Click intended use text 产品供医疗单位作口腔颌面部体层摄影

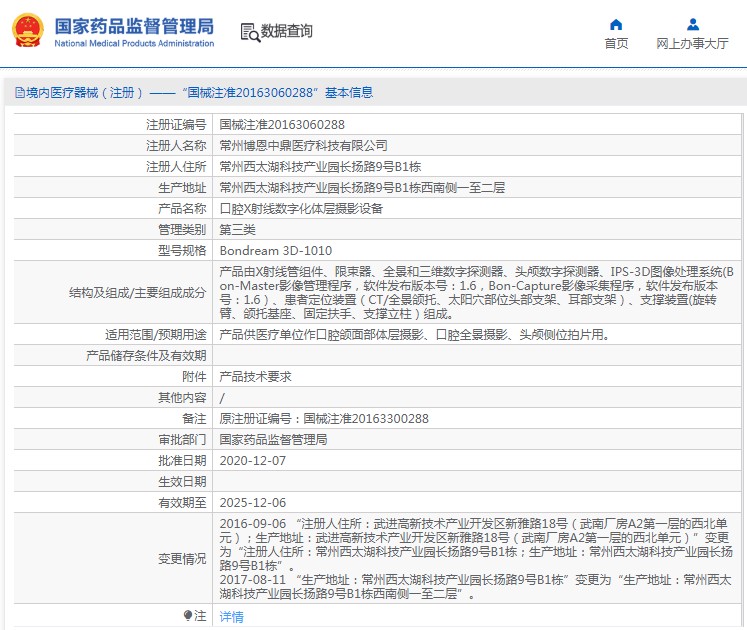click(414, 335)
